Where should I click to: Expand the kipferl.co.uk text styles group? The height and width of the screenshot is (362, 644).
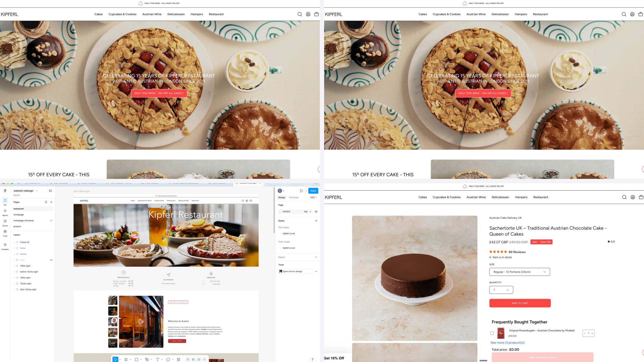[x=280, y=234]
